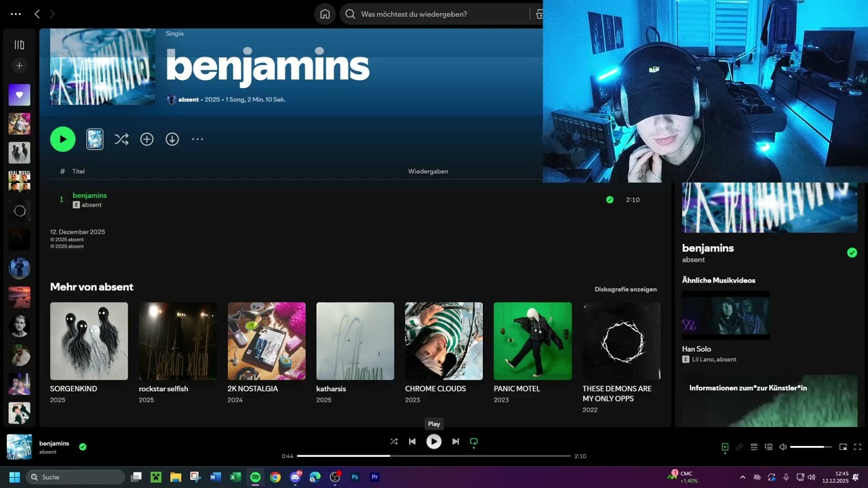Show hidden icons in system tray
868x488 pixels.
point(742,477)
